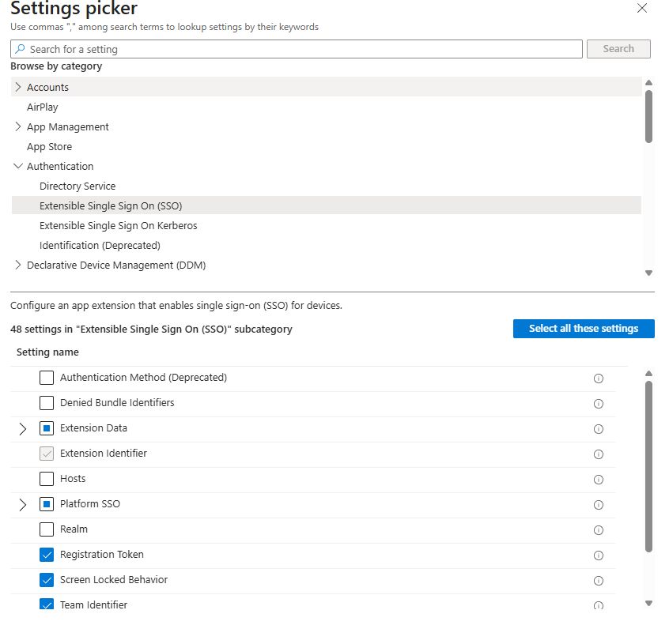Click info icon for Realm setting

(x=598, y=530)
